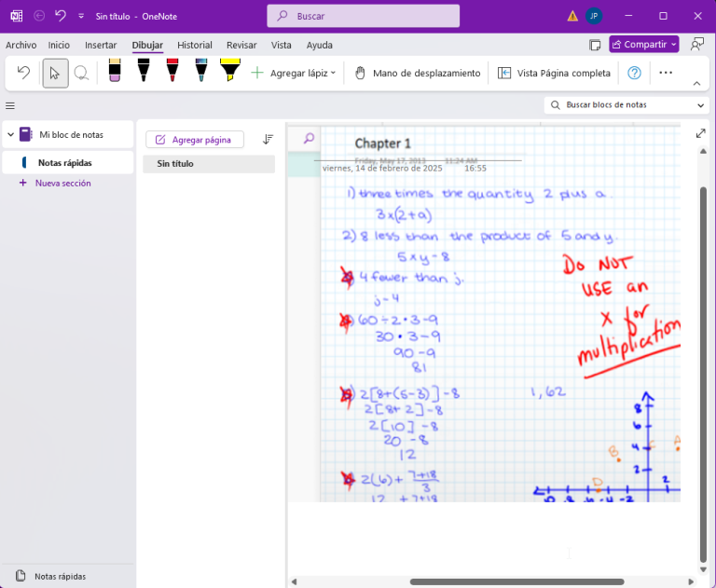Click the undo icon in ribbon
The width and height of the screenshot is (716, 588).
tap(24, 73)
